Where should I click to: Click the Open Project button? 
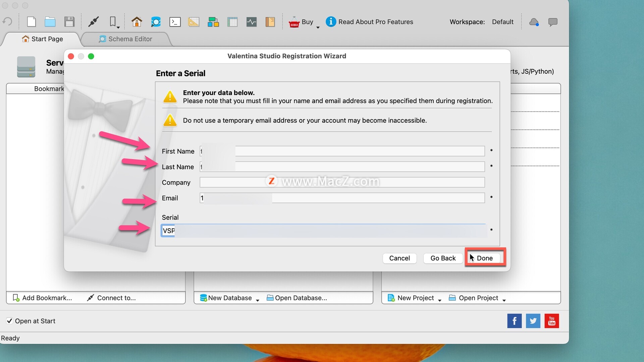click(474, 298)
